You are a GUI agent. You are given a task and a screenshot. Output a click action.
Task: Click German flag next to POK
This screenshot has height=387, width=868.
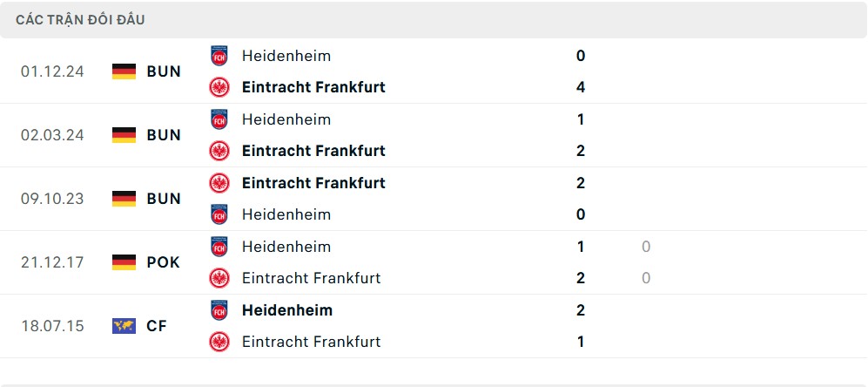click(124, 262)
